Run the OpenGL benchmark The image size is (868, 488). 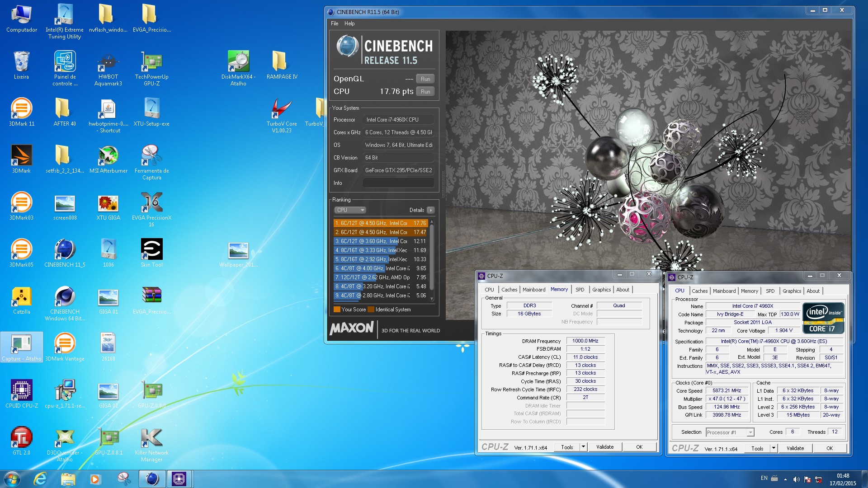[425, 79]
